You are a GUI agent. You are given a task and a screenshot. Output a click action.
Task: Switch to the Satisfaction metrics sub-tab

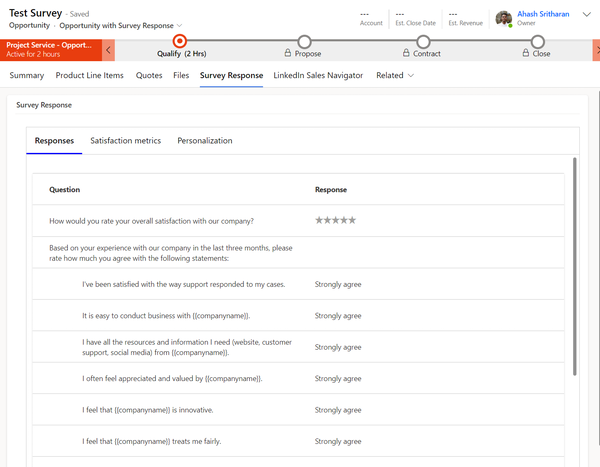126,140
